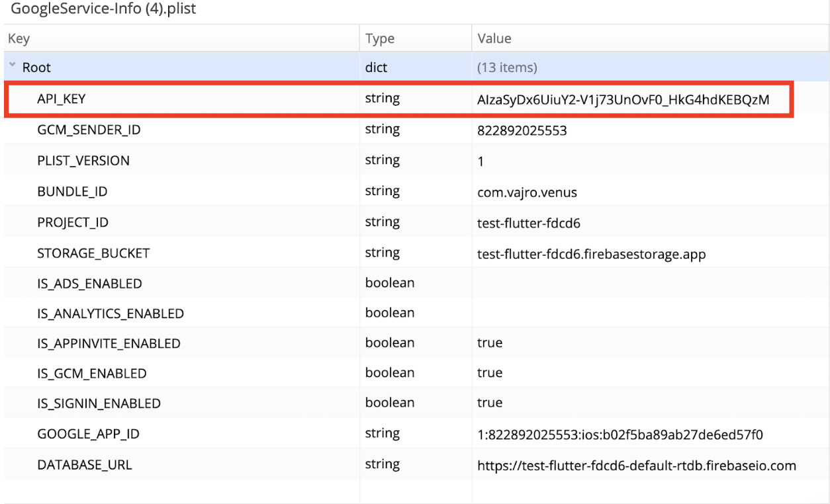The image size is (830, 504).
Task: Click the Value column header
Action: (x=494, y=38)
